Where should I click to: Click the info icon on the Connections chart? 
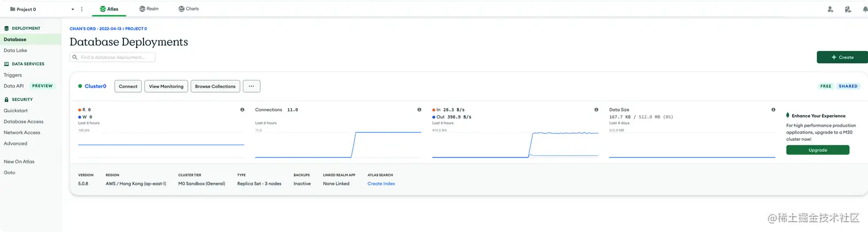tap(419, 109)
